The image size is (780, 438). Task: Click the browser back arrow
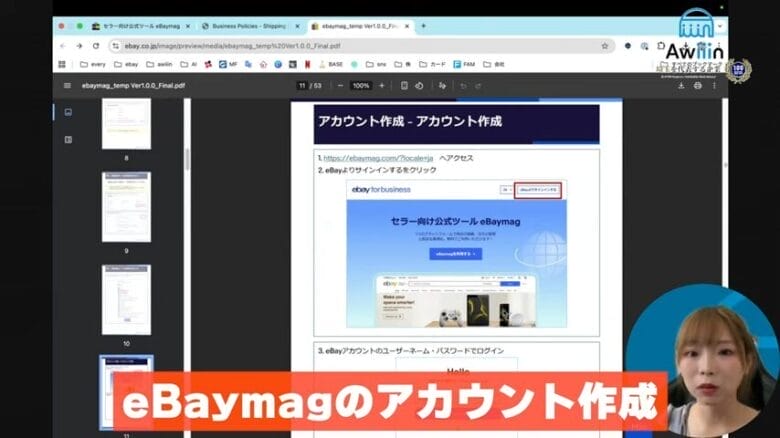[64, 46]
